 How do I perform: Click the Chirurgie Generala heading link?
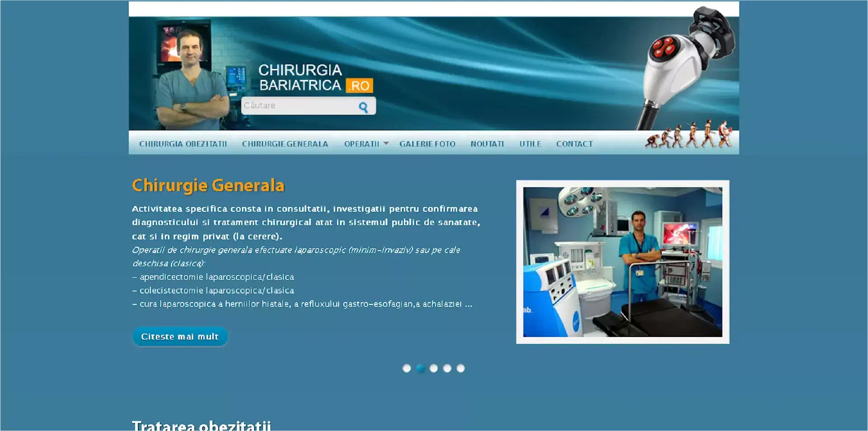click(208, 185)
